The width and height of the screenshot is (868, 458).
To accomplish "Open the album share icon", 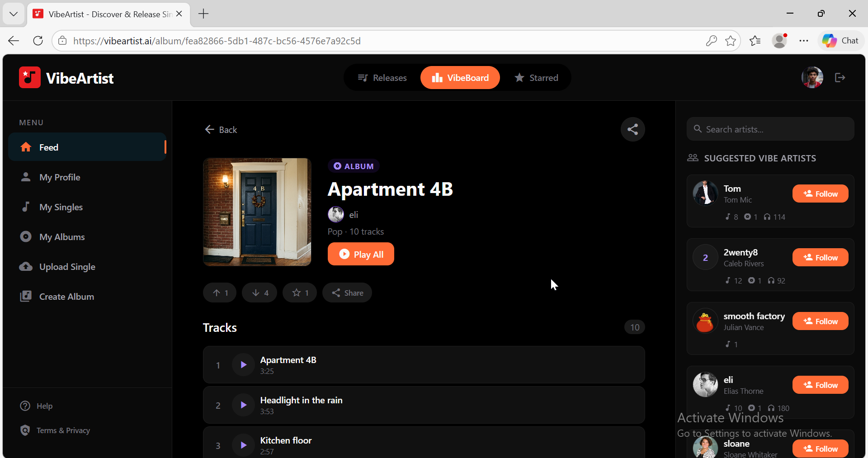I will click(x=632, y=129).
